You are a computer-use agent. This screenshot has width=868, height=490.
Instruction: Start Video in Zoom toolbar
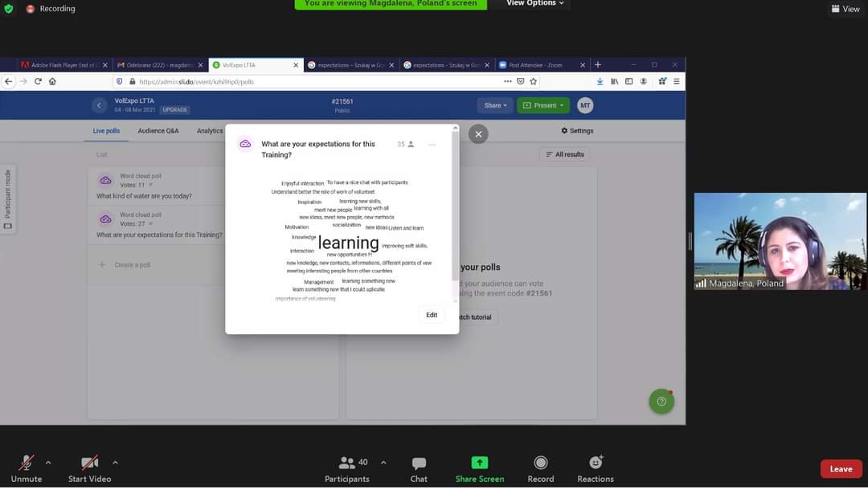click(89, 468)
